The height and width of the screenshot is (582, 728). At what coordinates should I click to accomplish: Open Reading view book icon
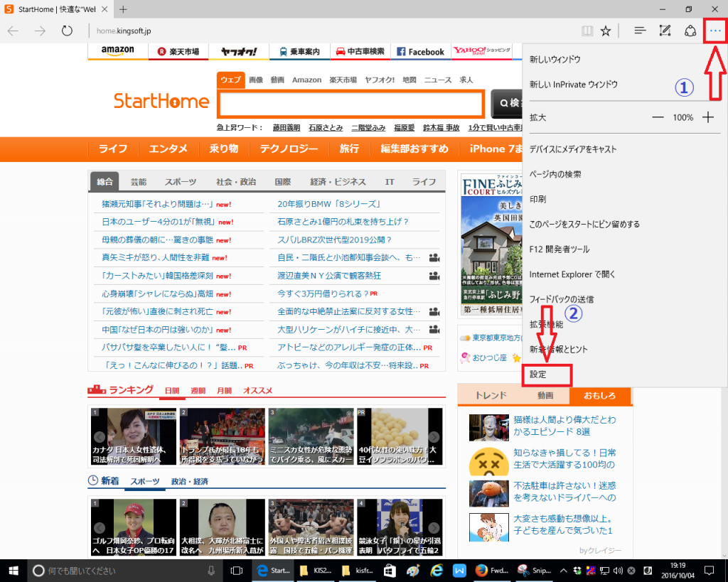[587, 31]
